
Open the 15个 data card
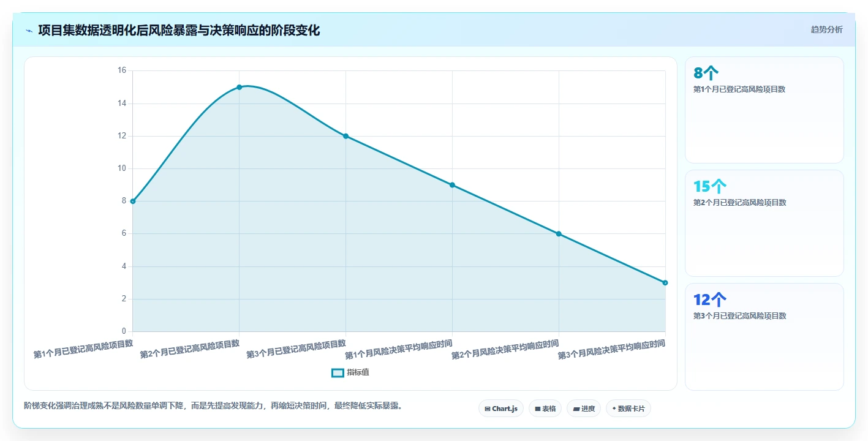(x=764, y=223)
